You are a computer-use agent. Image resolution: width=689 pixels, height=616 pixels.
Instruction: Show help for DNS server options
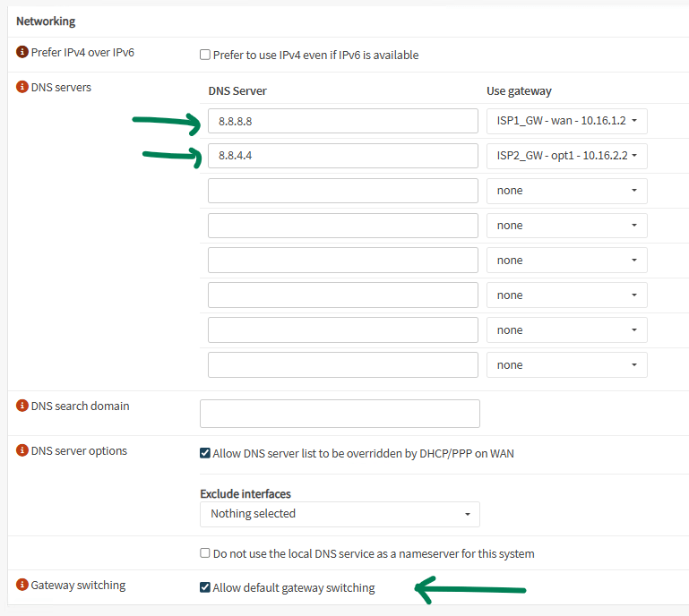22,451
